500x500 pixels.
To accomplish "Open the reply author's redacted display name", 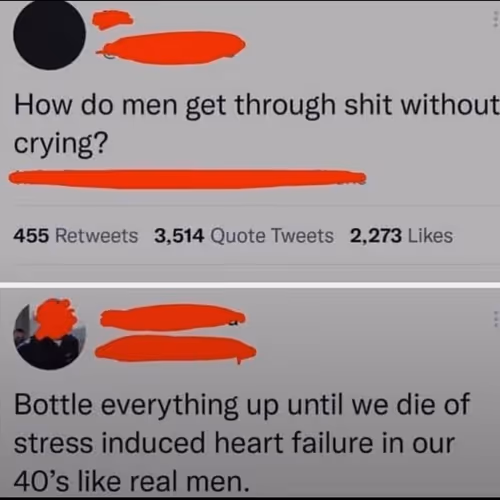I will coord(173,317).
